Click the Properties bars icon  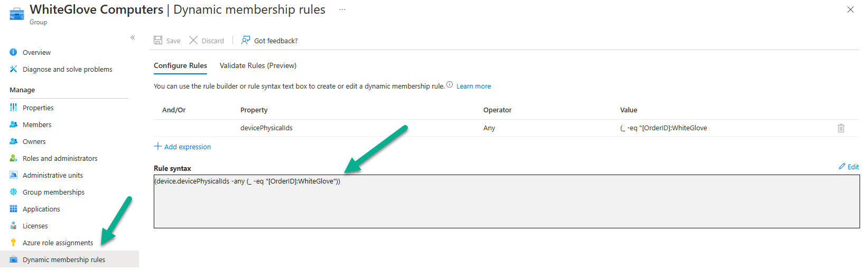coord(13,108)
